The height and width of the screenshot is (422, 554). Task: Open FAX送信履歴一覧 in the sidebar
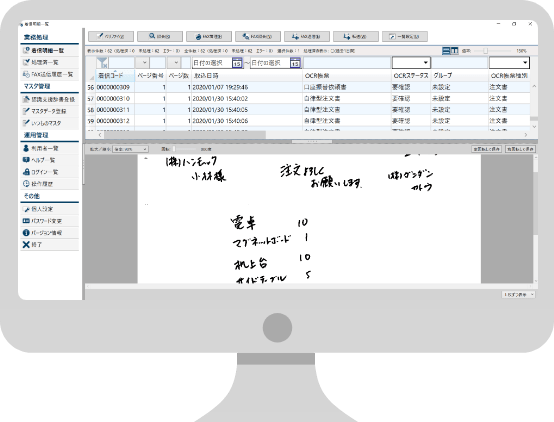coord(49,75)
